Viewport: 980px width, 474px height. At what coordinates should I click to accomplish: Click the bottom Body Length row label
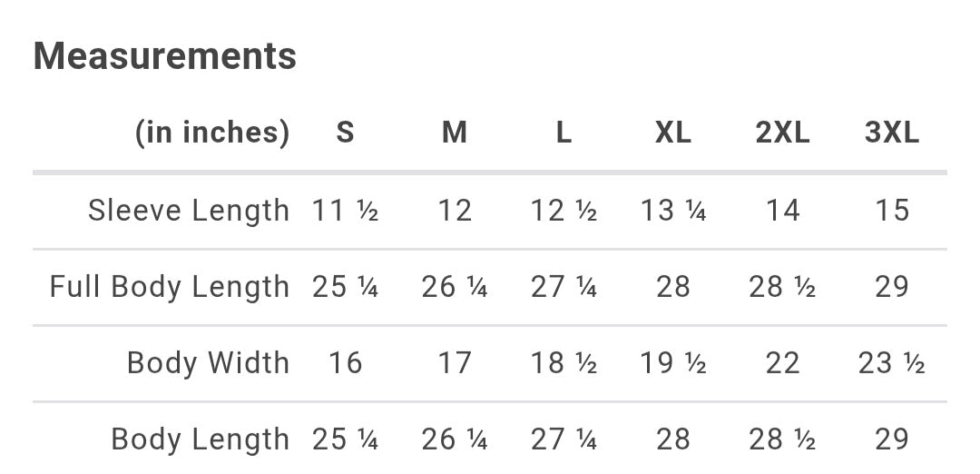coord(201,439)
